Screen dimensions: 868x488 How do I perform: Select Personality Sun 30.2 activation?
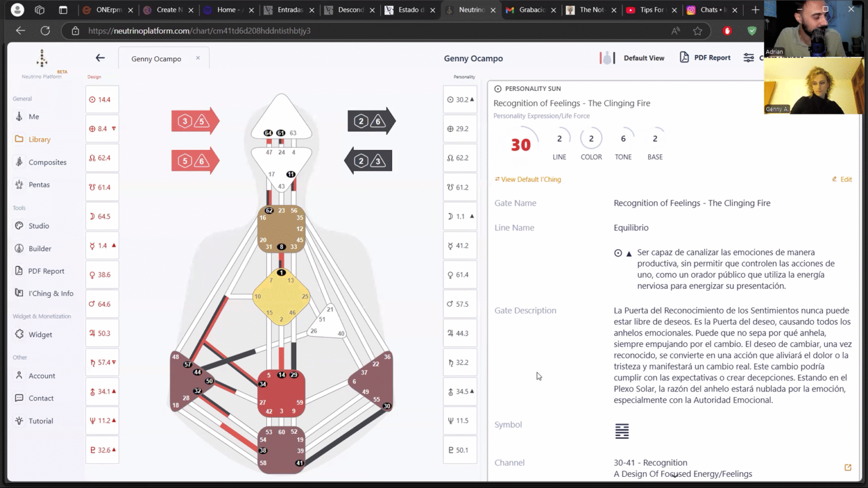pyautogui.click(x=460, y=99)
